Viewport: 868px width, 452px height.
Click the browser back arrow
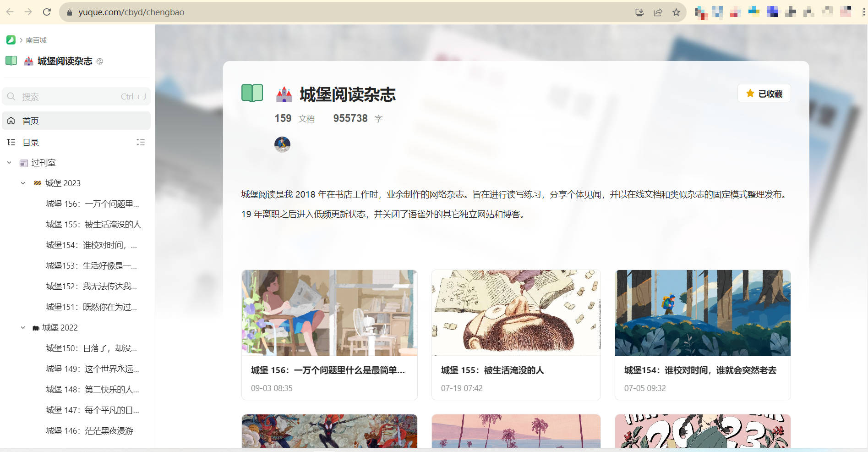[10, 12]
